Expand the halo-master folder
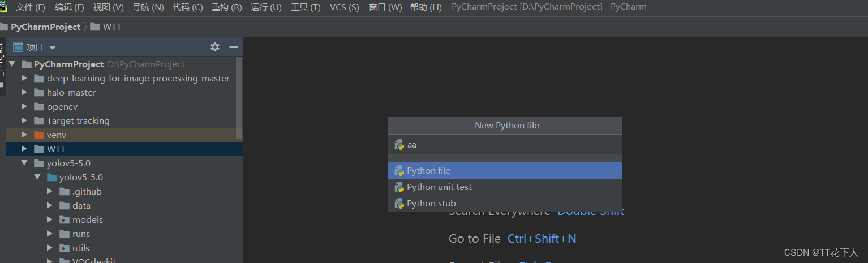868x263 pixels. 24,93
